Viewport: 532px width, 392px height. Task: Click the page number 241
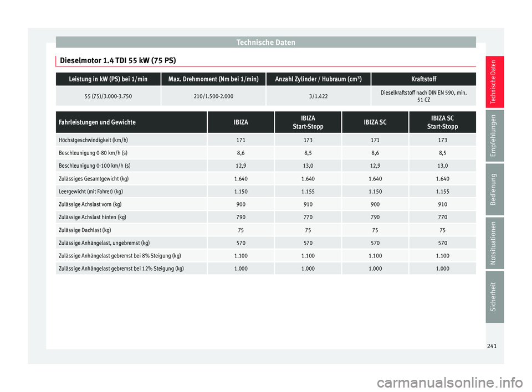click(x=492, y=346)
